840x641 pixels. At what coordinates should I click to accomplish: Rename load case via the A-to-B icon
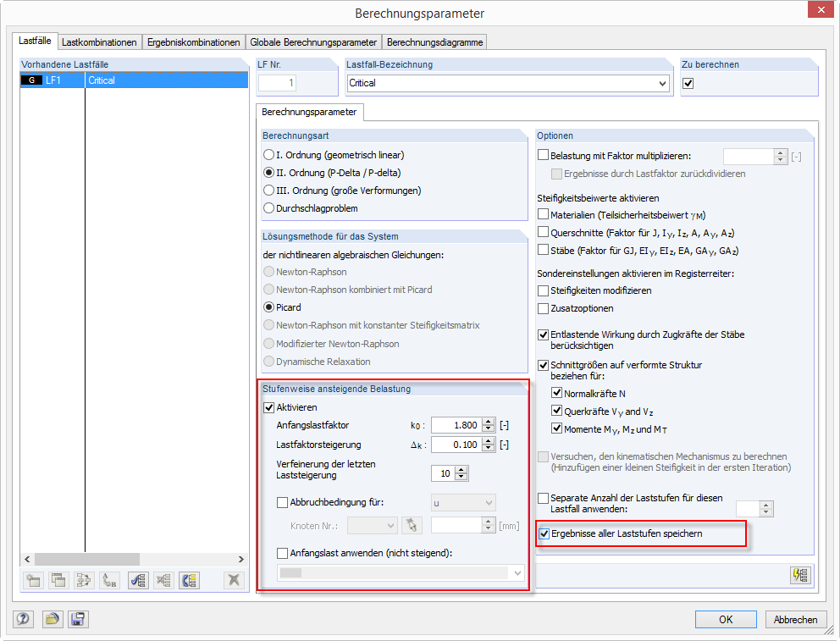[108, 580]
